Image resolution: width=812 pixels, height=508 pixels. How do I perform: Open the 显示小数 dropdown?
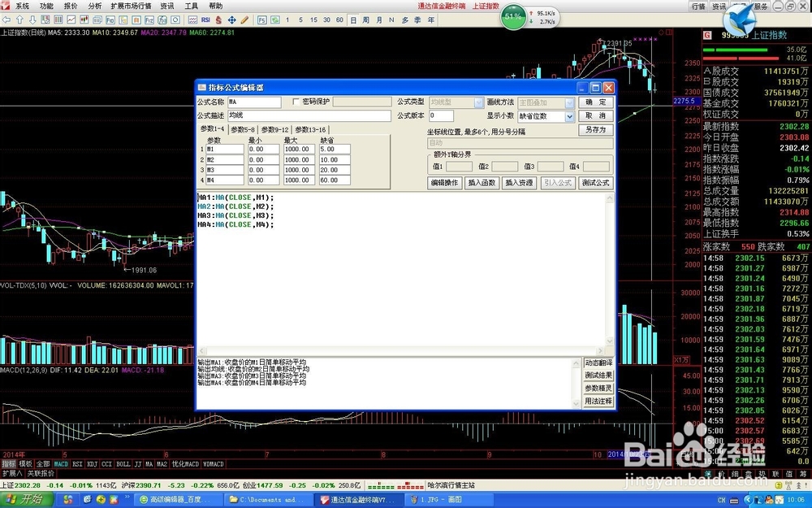(x=570, y=116)
